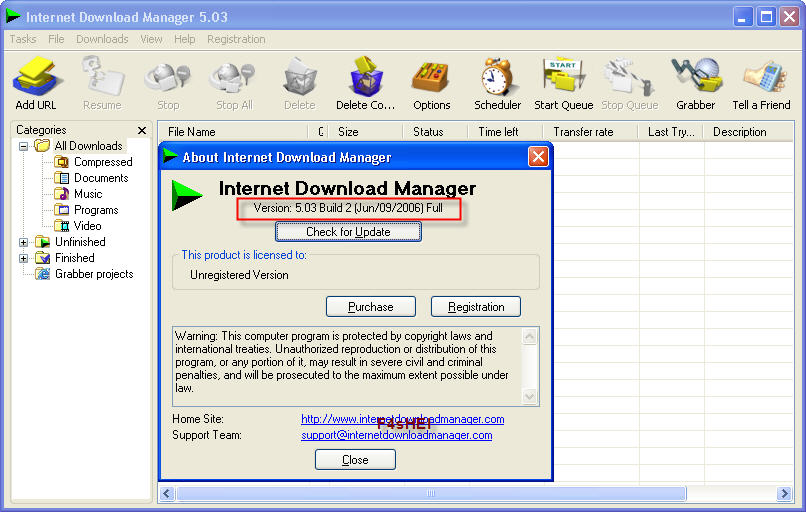Expand the Finished tree node
Image resolution: width=806 pixels, height=512 pixels.
point(23,258)
